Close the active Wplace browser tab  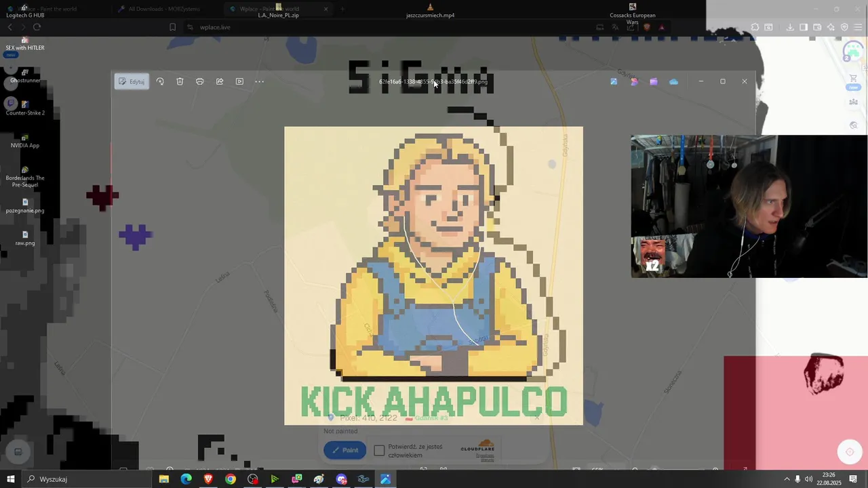(325, 9)
